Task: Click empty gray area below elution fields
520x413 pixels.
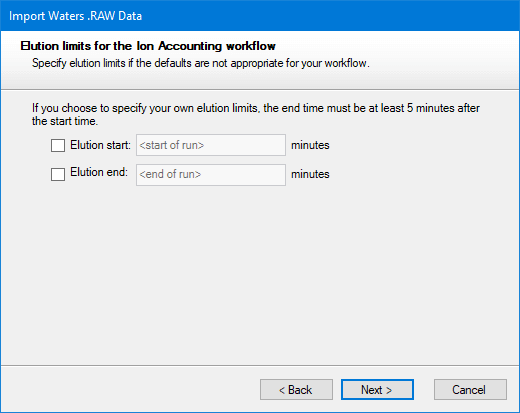Action: (x=260, y=273)
